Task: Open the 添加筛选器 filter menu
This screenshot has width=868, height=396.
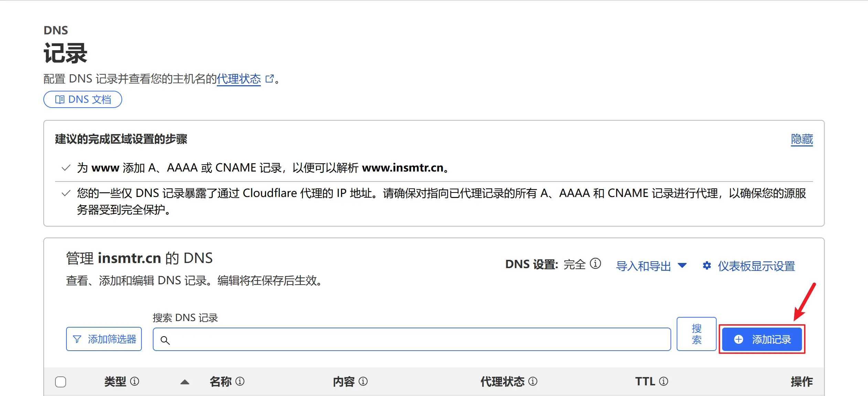Action: pos(104,339)
